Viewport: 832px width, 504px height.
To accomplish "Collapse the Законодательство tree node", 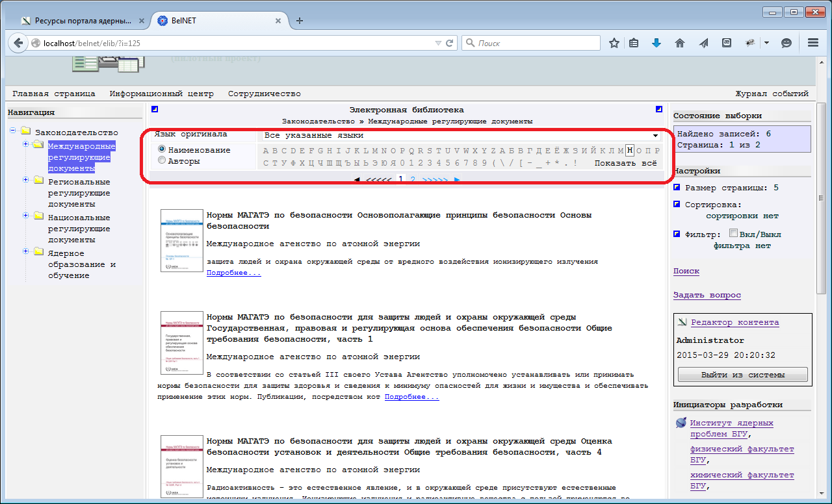I will coord(13,131).
